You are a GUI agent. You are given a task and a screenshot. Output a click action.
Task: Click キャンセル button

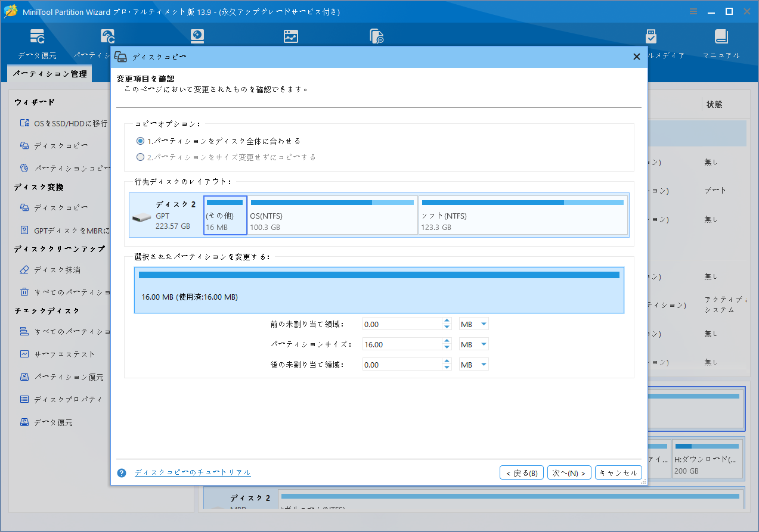tap(618, 473)
